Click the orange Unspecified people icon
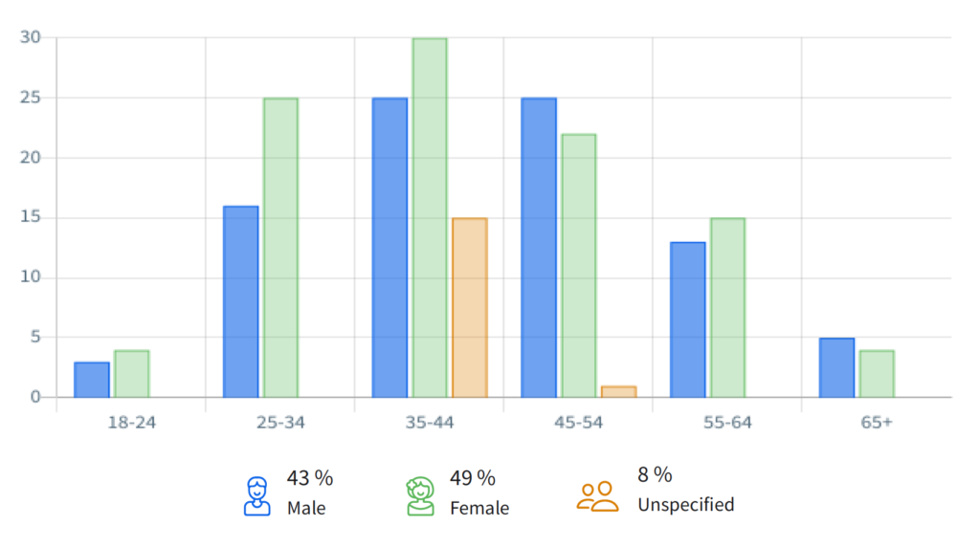 (x=597, y=495)
